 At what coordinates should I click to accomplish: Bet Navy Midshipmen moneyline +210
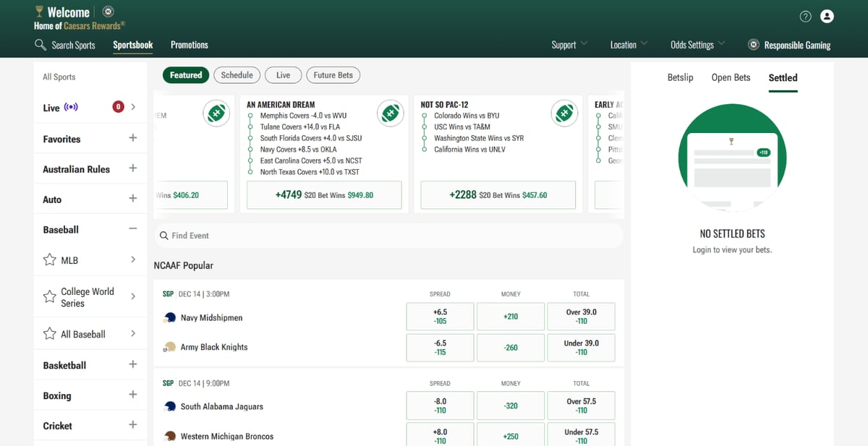tap(511, 317)
